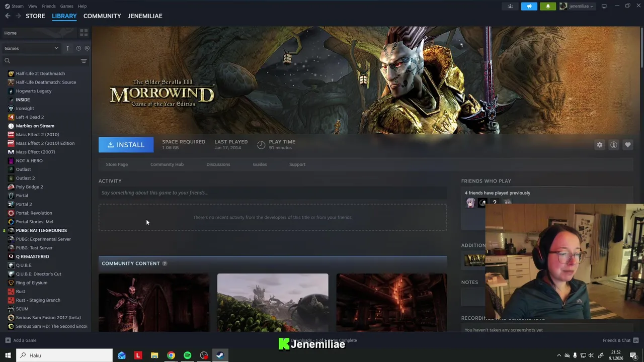Click the page vertical scrollbar

coord(641,46)
